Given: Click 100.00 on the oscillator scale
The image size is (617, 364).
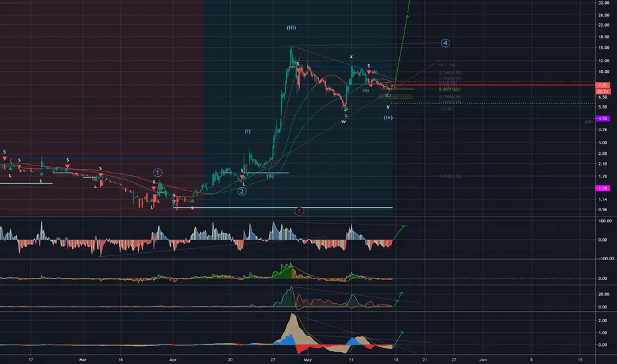Looking at the screenshot, I should [x=605, y=221].
